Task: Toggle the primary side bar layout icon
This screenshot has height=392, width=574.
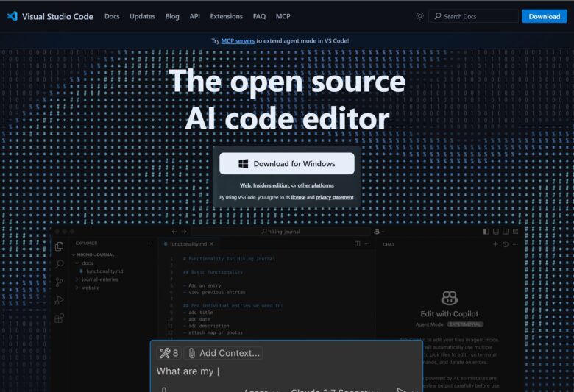Action: 486,232
